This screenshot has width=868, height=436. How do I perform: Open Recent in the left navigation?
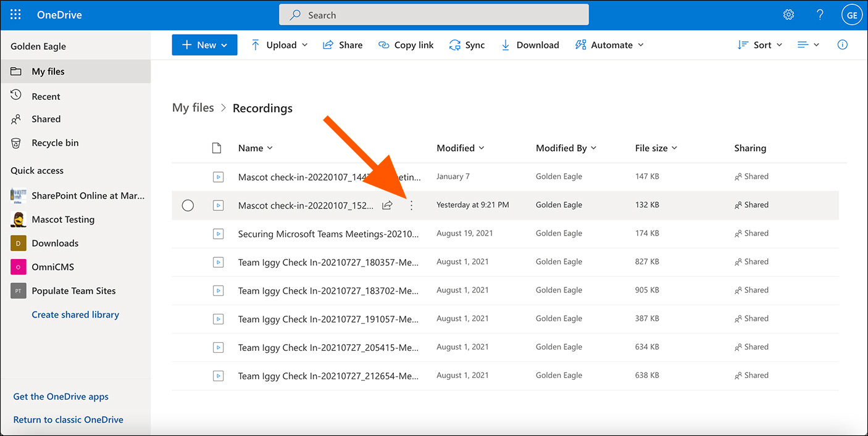[46, 96]
